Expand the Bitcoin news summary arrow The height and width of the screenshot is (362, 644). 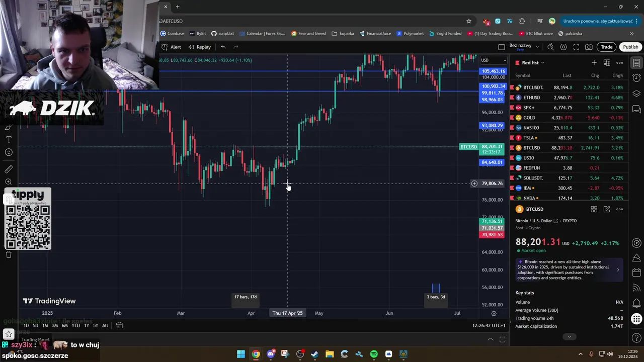coord(618,269)
